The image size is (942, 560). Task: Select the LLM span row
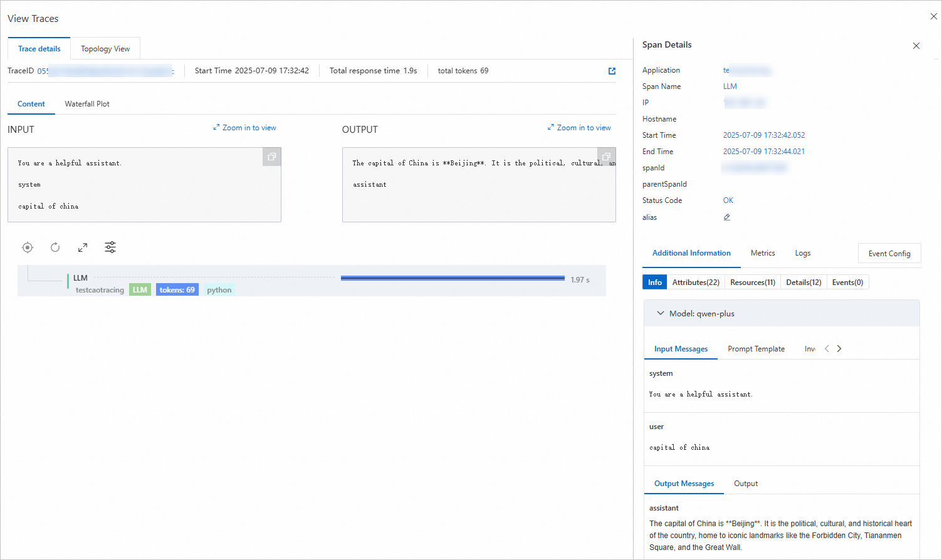tap(311, 281)
